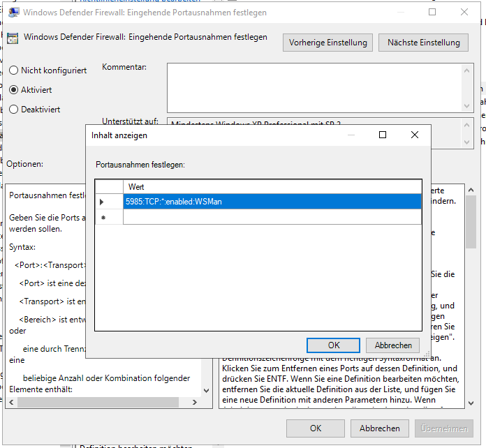Select the 5985:TCP:*:enabled:WSMan value cell
This screenshot has height=448, width=486.
coord(272,202)
